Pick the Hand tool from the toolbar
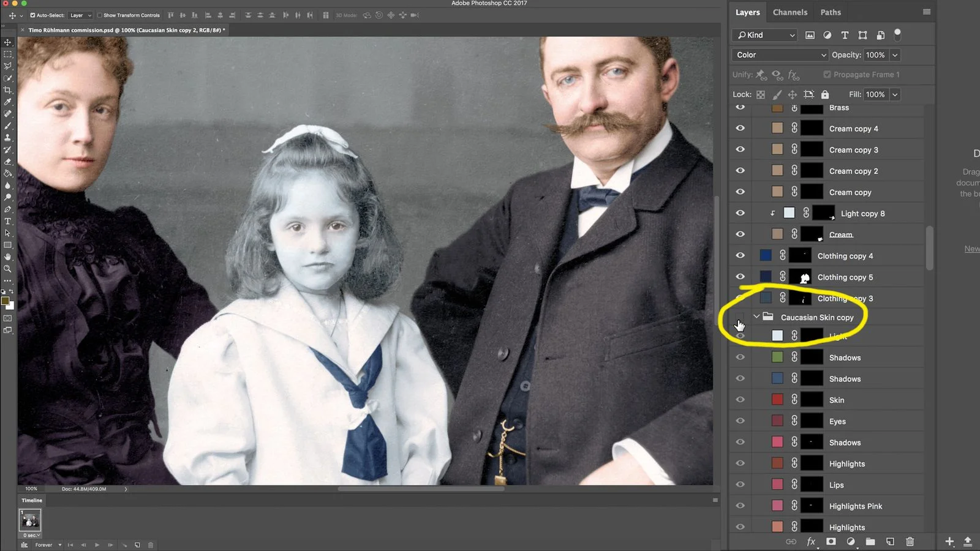980x551 pixels. tap(8, 257)
